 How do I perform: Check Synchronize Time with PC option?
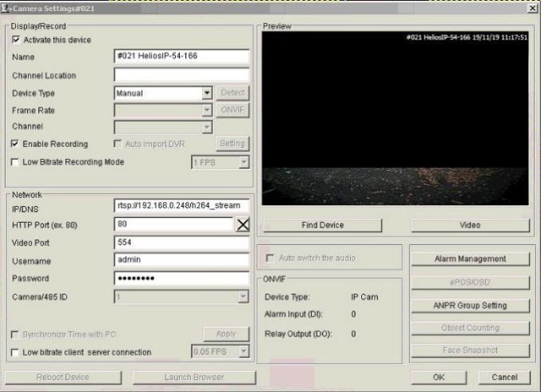point(15,335)
